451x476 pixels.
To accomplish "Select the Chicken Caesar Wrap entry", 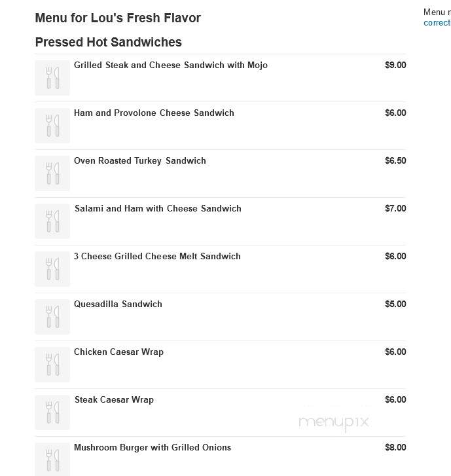I will [118, 352].
